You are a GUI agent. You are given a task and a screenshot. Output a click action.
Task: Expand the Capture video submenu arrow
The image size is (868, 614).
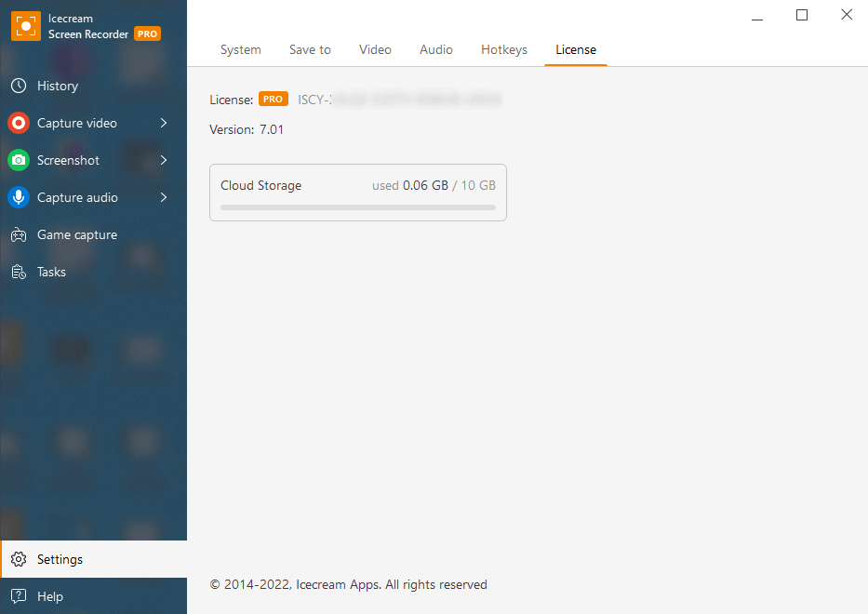(164, 123)
